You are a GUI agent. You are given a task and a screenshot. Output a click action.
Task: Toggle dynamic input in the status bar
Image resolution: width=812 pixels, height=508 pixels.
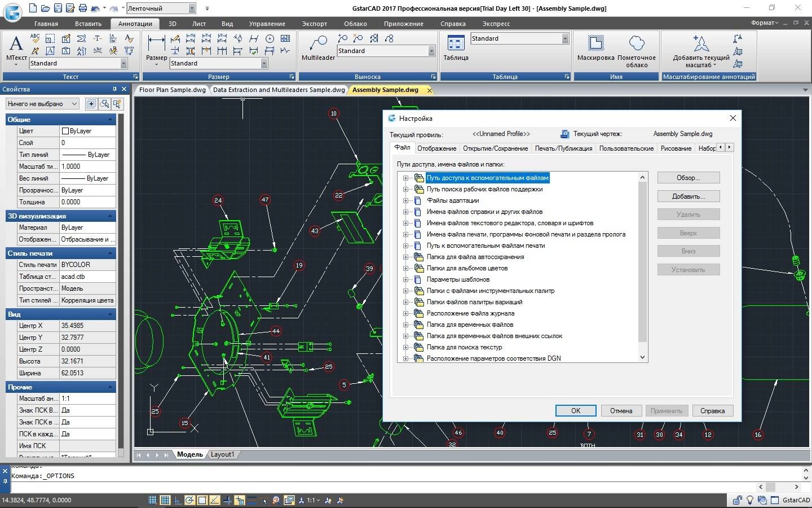tap(240, 500)
